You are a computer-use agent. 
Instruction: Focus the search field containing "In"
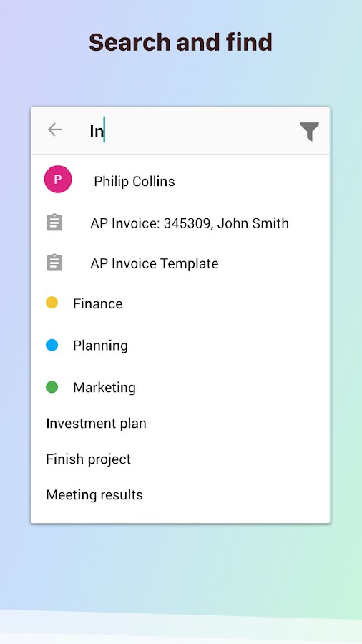tap(189, 131)
